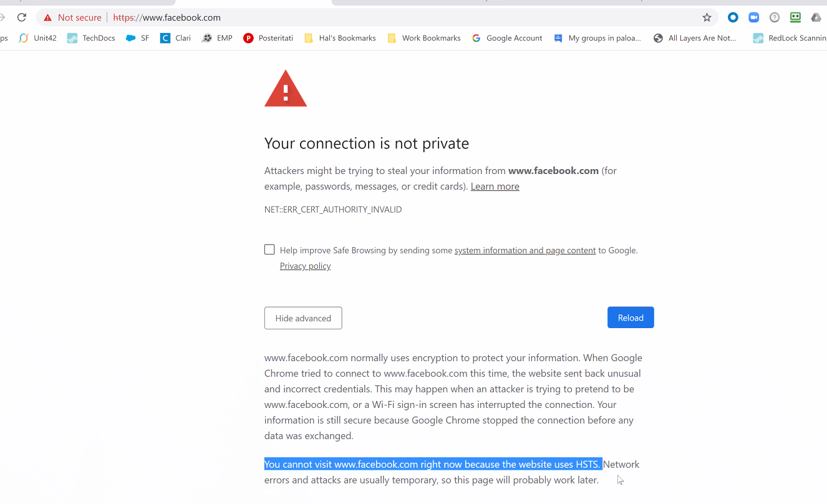Open the Posteritati bookmark

[x=268, y=38]
